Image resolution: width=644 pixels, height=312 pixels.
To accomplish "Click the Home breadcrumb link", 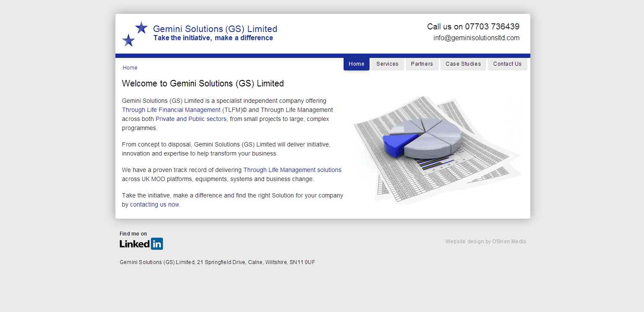I will click(x=130, y=68).
